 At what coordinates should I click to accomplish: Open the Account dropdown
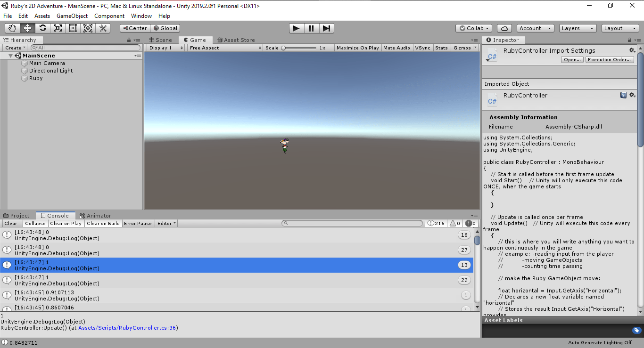point(535,28)
